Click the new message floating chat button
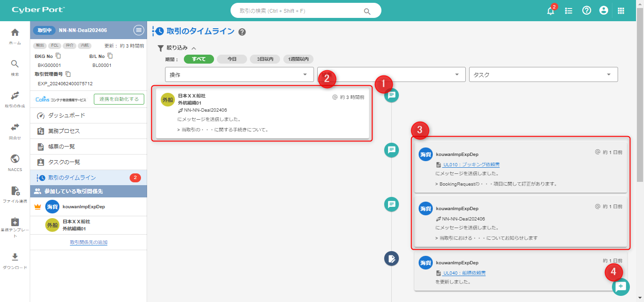This screenshot has width=644, height=302. click(x=620, y=286)
